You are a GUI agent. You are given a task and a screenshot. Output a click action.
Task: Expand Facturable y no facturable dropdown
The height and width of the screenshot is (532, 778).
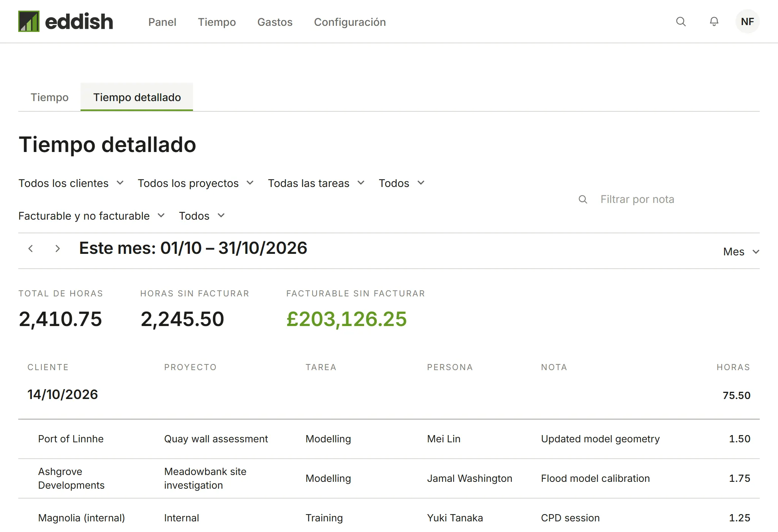coord(92,216)
